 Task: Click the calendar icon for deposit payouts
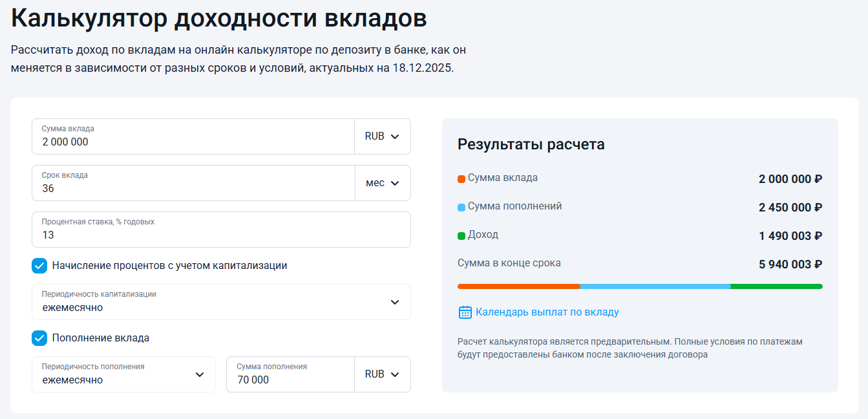click(465, 312)
